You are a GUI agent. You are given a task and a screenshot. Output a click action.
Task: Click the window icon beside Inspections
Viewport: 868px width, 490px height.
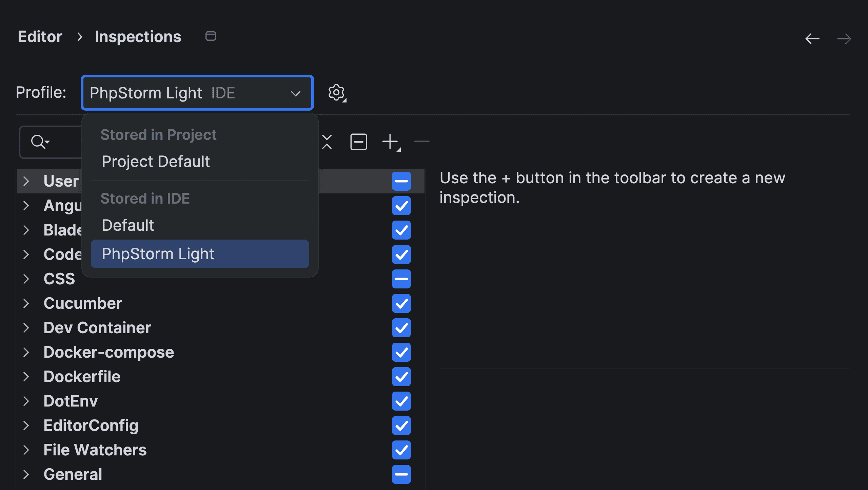point(211,36)
